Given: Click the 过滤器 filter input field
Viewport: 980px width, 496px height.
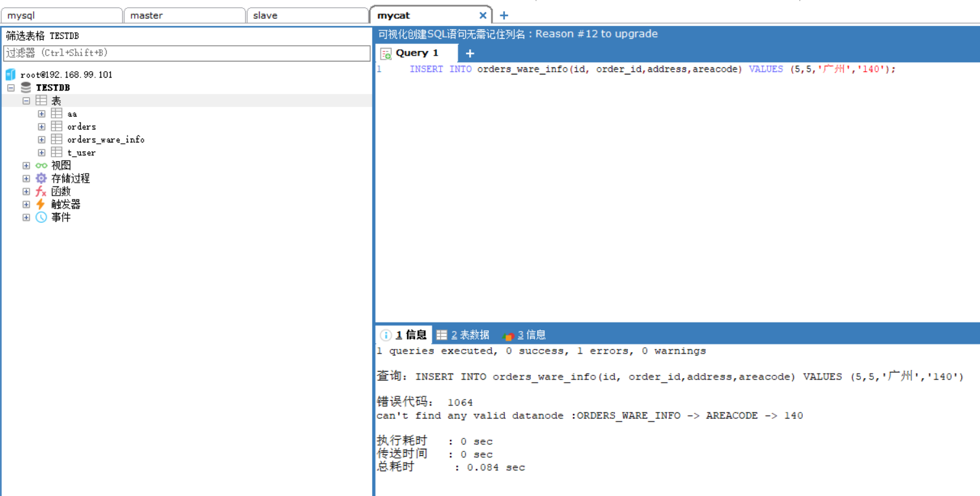Looking at the screenshot, I should [x=187, y=53].
